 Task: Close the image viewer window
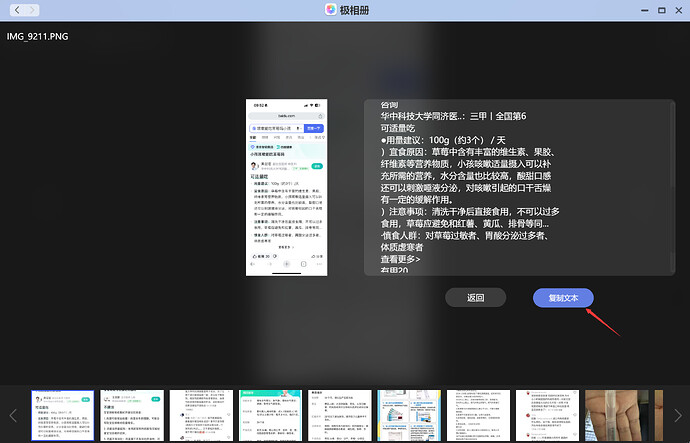(674, 10)
